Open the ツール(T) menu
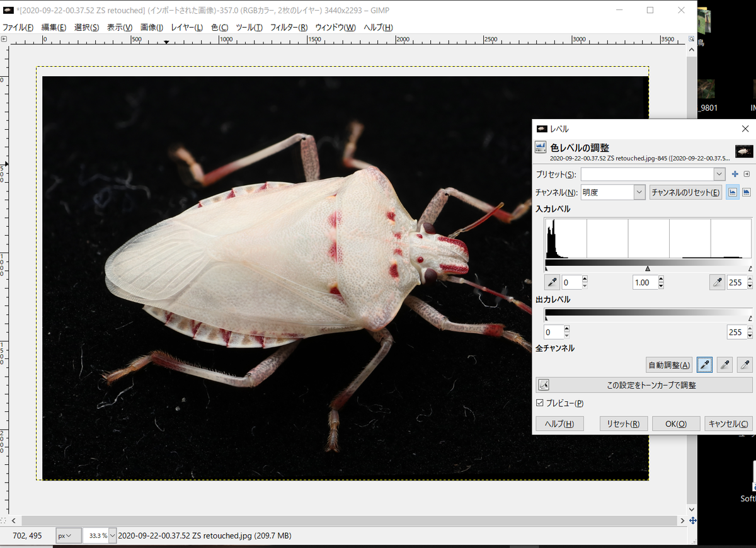Screen dimensions: 756x548 [250, 27]
